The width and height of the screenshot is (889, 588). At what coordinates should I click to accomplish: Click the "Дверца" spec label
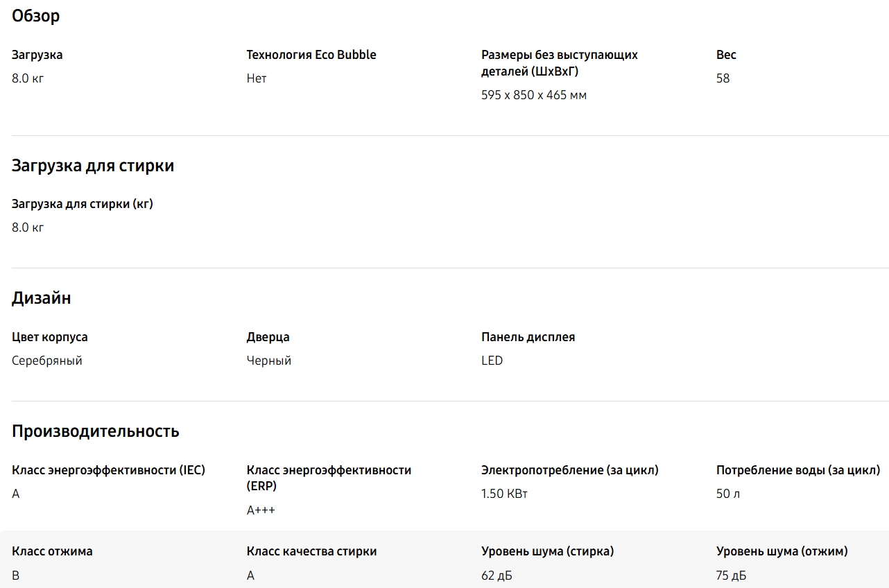pos(268,337)
